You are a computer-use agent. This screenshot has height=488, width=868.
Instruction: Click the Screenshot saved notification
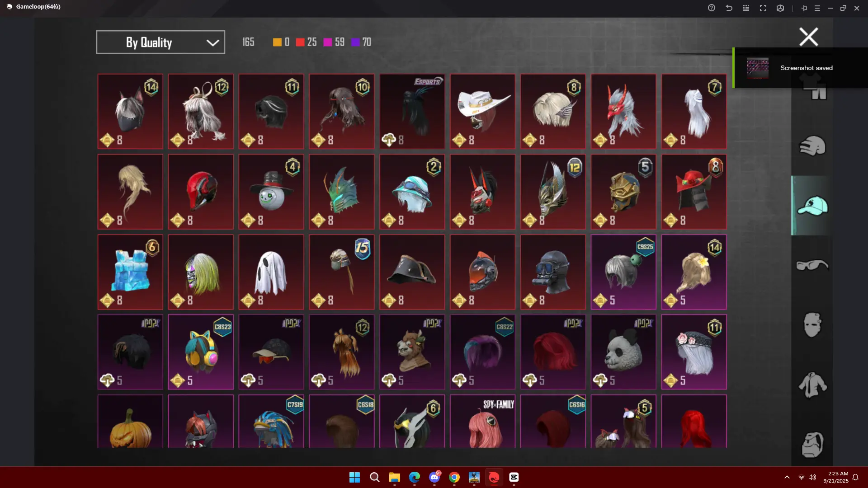pos(800,68)
